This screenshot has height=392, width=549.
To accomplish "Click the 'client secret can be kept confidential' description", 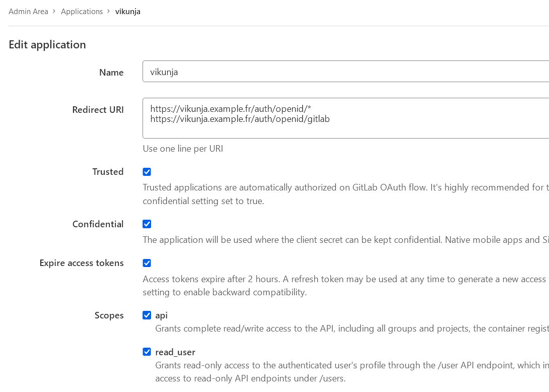I will [346, 240].
